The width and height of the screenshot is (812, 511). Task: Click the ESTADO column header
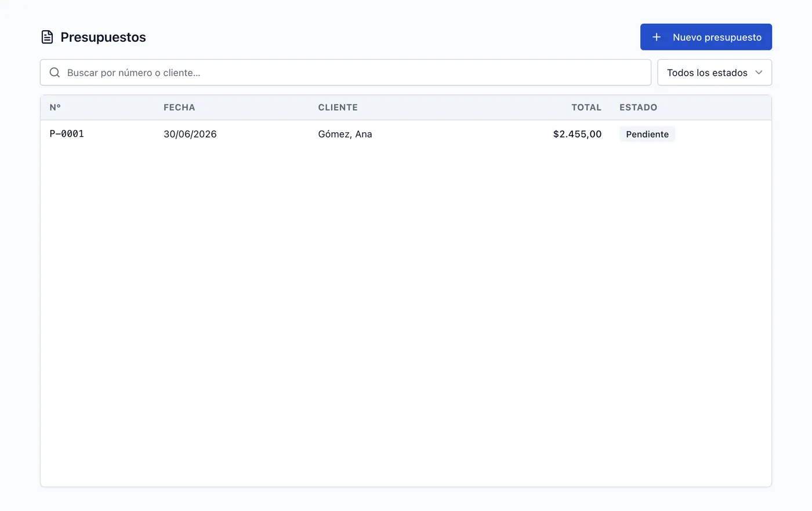[x=638, y=107]
